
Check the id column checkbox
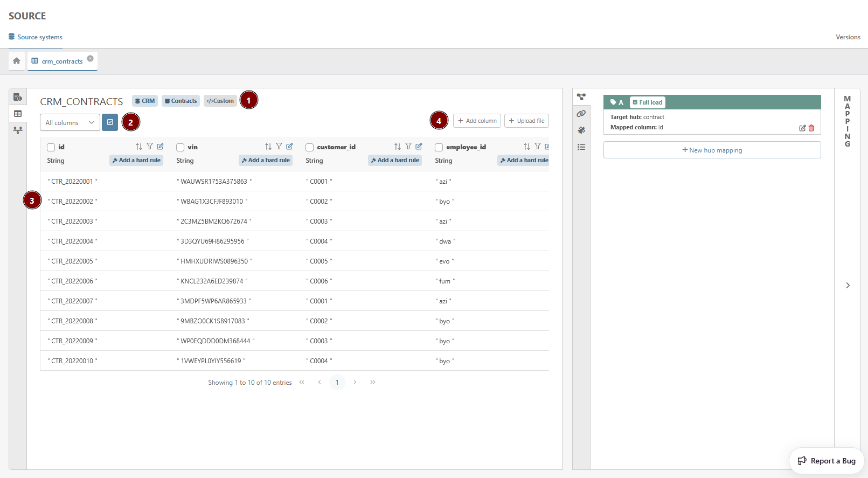(x=51, y=147)
